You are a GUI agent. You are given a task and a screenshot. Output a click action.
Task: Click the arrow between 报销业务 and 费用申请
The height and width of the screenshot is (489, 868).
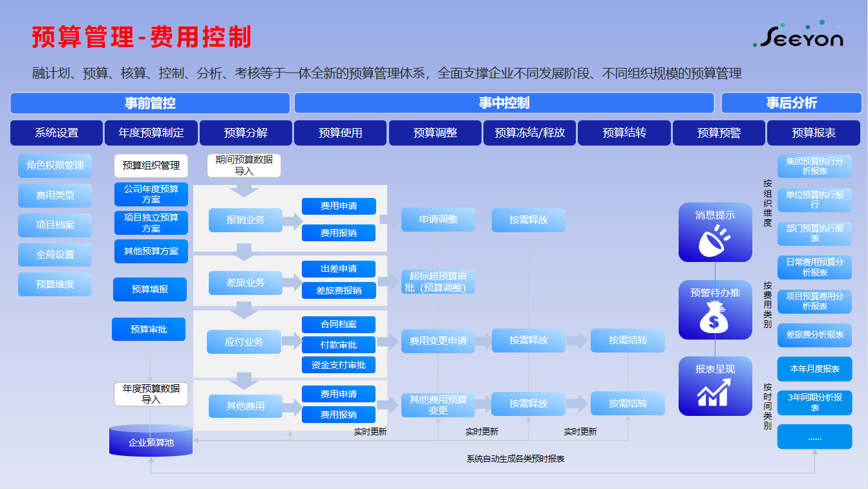pyautogui.click(x=292, y=221)
